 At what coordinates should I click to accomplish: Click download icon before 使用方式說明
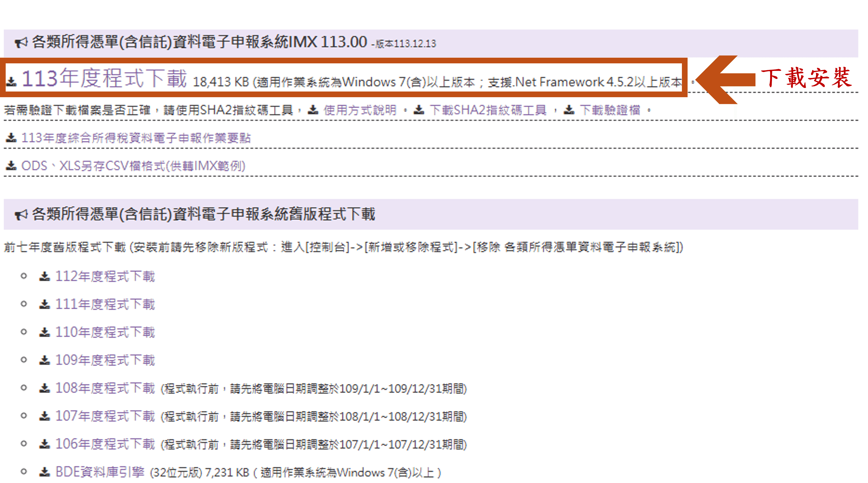(x=313, y=110)
